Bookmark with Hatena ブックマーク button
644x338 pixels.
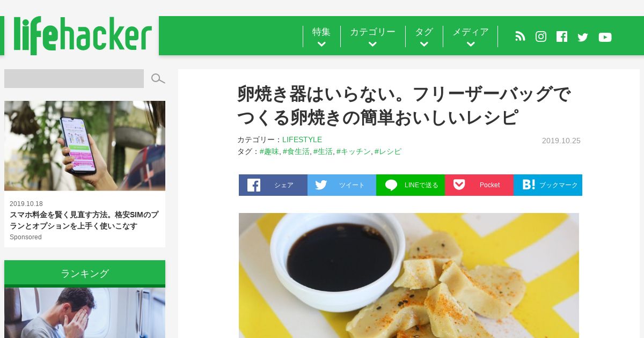pos(548,185)
